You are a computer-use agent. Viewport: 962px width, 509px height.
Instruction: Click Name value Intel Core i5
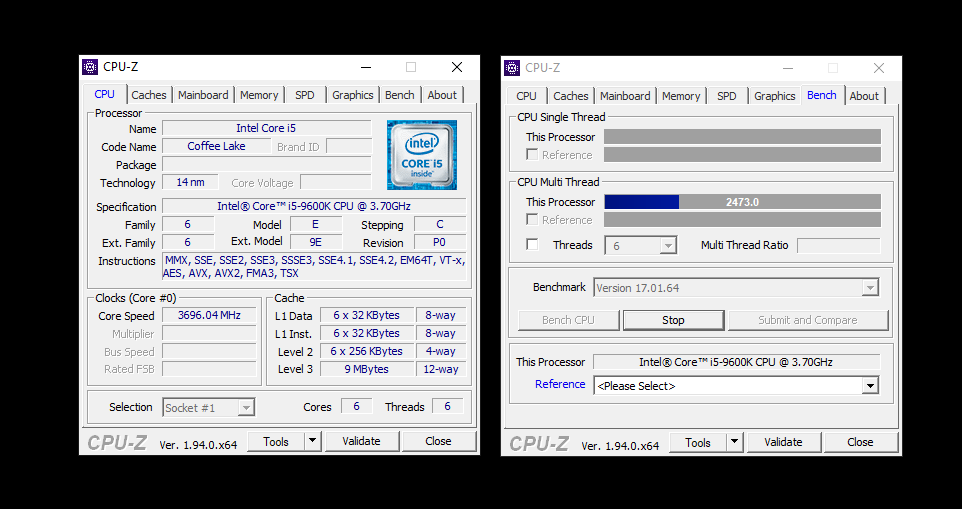[x=266, y=128]
